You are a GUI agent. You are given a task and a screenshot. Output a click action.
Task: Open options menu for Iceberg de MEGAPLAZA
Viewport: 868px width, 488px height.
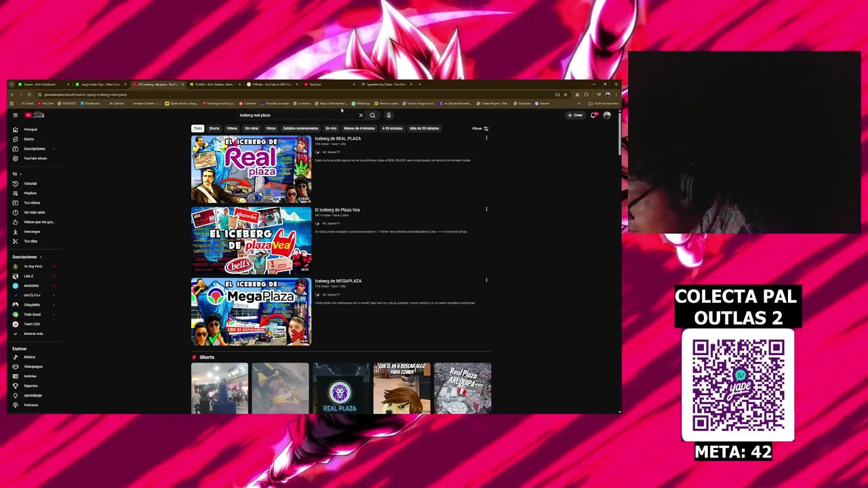click(486, 280)
